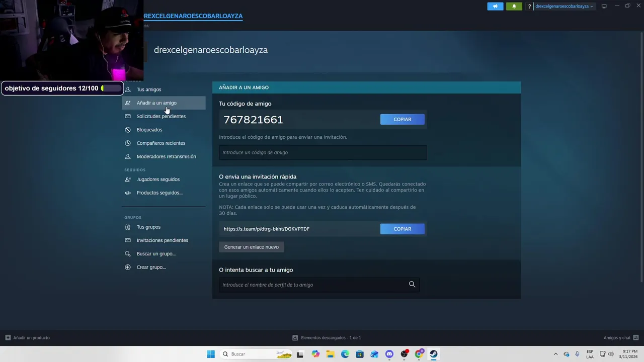Open Microsoft Edge from the taskbar
This screenshot has height=362, width=644.
345,354
